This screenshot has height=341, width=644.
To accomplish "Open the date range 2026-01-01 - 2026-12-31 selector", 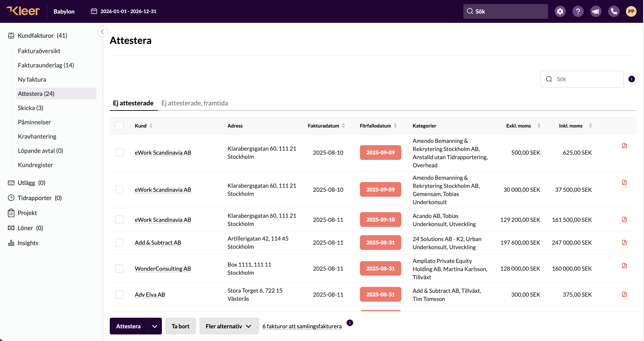I will (x=124, y=11).
